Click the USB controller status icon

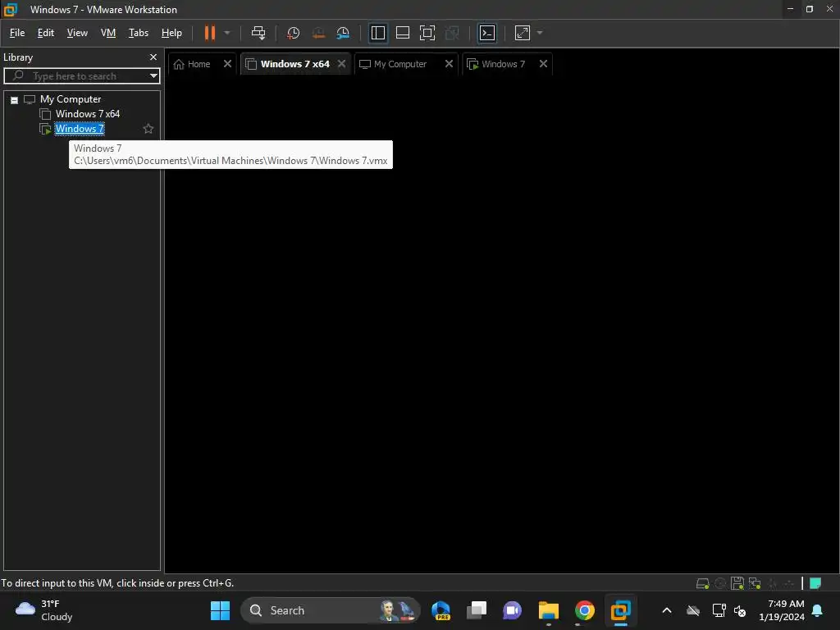click(789, 583)
